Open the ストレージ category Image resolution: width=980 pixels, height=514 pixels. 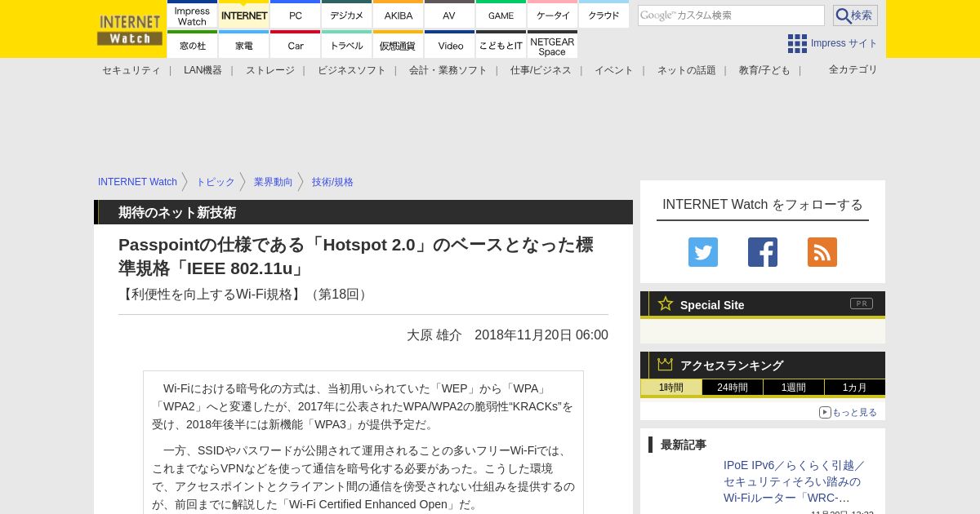[270, 70]
